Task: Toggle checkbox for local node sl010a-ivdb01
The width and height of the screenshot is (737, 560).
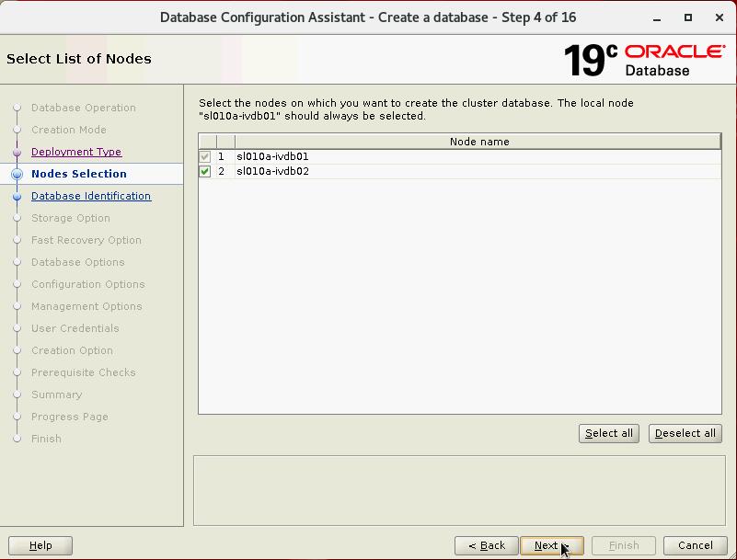Action: coord(205,156)
